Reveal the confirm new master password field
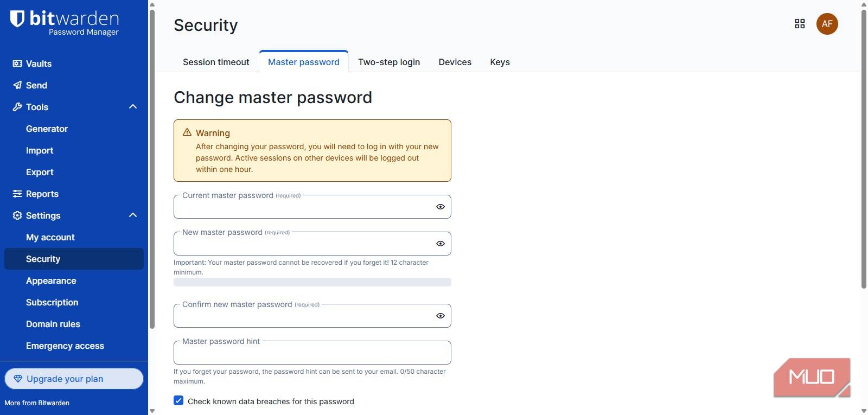Screen dimensions: 868x415 tap(441, 316)
